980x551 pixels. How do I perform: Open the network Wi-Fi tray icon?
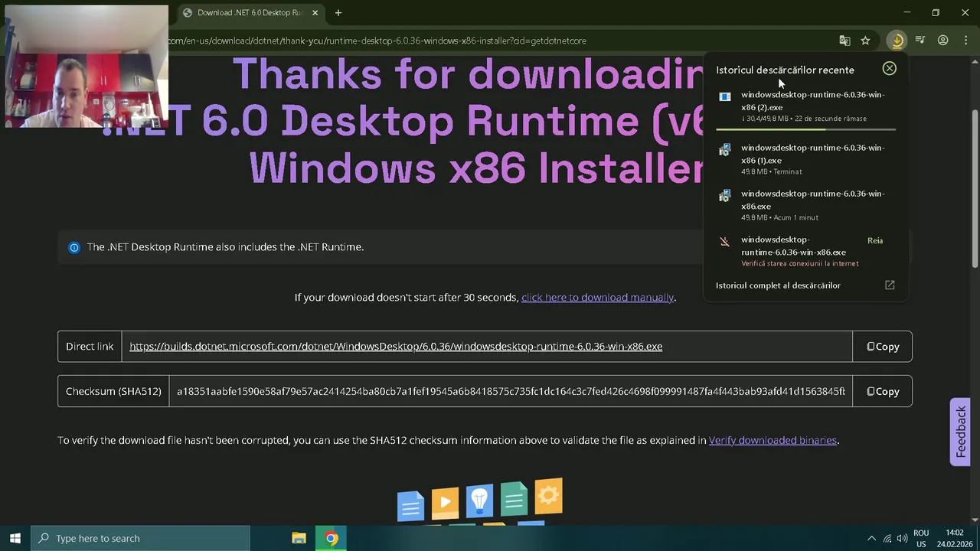click(x=887, y=539)
